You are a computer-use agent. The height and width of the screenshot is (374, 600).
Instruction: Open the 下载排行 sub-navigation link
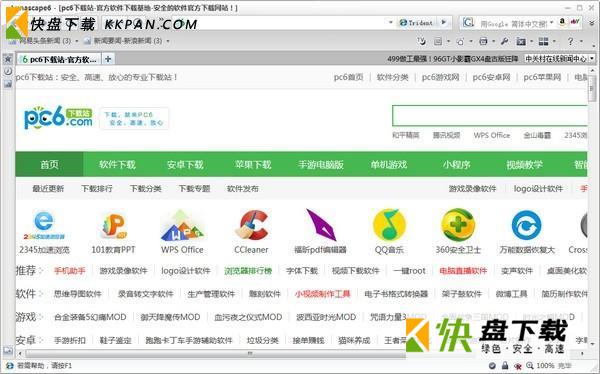[97, 188]
